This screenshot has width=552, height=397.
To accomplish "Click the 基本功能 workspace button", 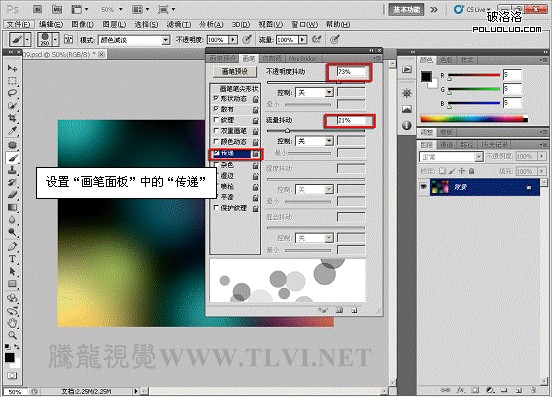I will tap(406, 10).
